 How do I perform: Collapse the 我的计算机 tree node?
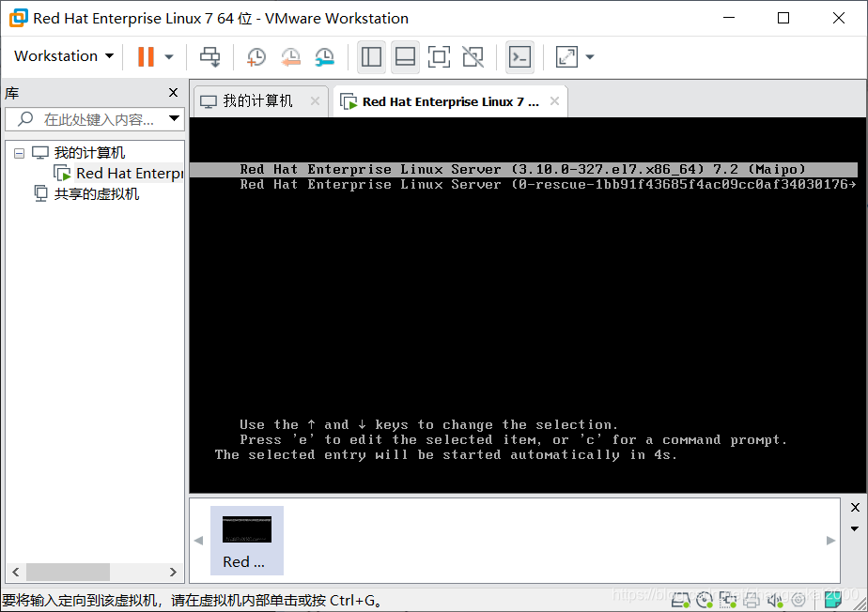coord(20,153)
